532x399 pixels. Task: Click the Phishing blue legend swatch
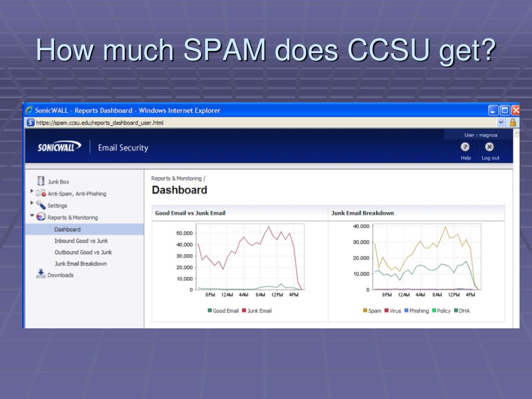[x=406, y=311]
